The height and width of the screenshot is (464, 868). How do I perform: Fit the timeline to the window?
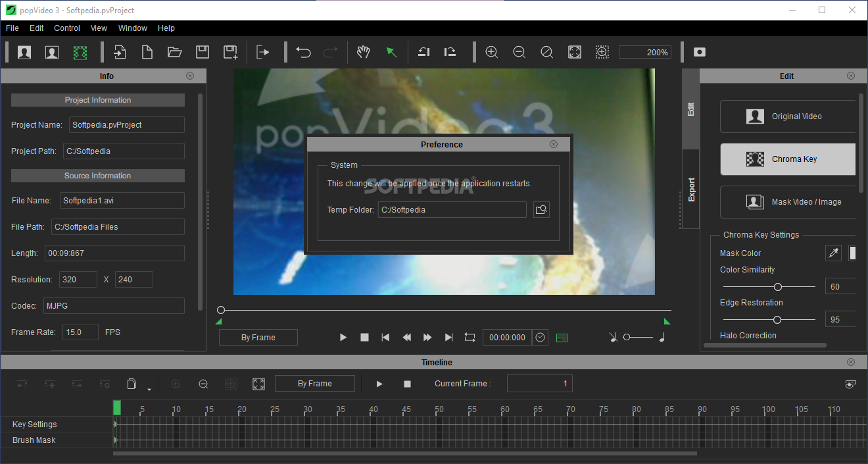pyautogui.click(x=258, y=384)
